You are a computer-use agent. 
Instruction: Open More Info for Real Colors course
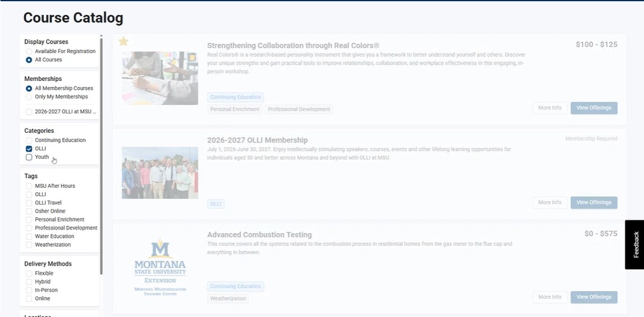pos(549,108)
